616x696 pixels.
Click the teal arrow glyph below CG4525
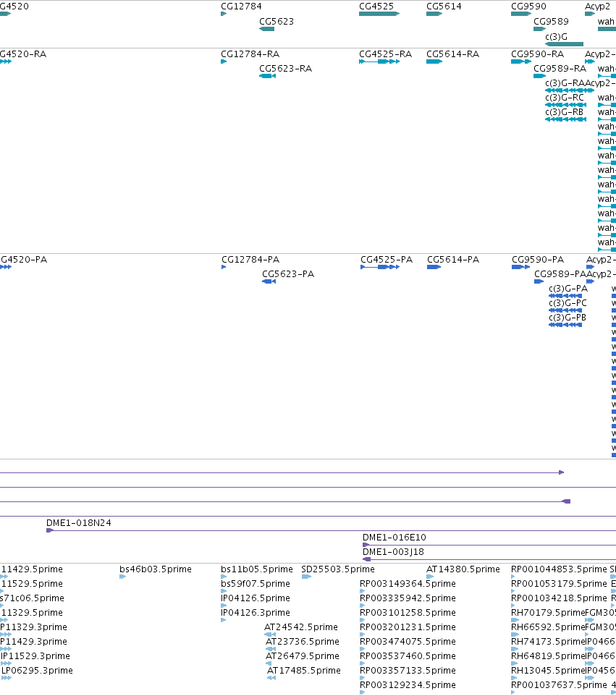pyautogui.click(x=379, y=14)
